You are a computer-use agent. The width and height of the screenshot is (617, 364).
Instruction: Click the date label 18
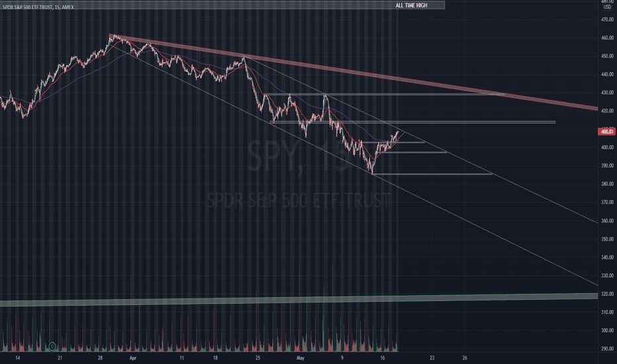(215, 358)
